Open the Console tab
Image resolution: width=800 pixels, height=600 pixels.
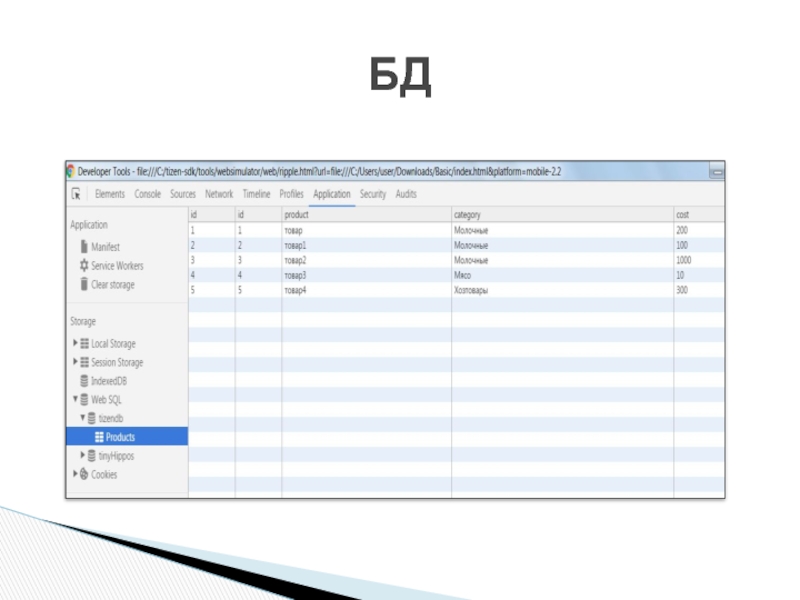147,194
